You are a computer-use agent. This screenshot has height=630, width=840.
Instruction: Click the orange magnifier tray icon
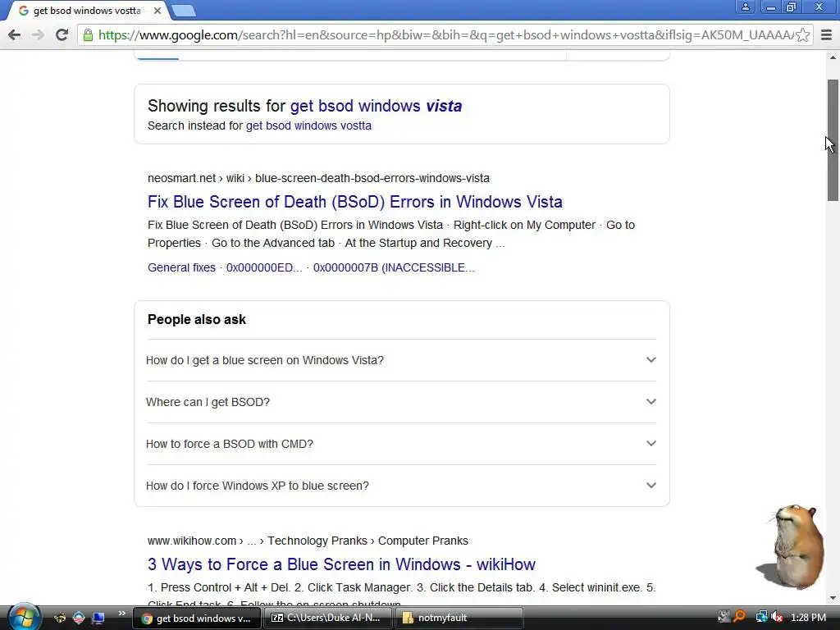(741, 618)
